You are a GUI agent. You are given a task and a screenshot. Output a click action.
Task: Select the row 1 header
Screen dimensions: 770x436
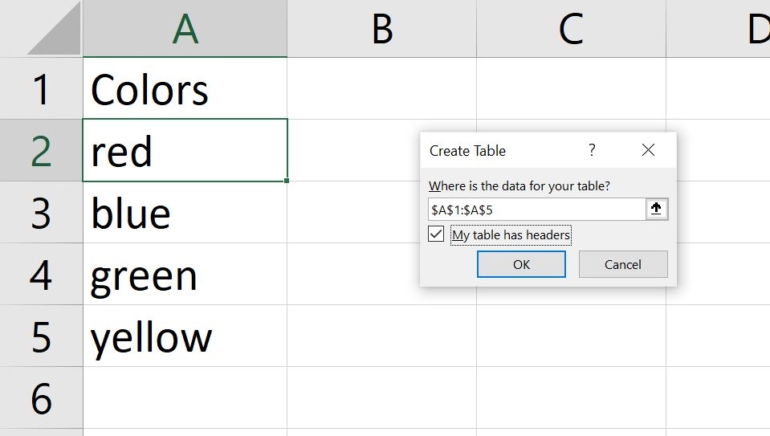(41, 89)
